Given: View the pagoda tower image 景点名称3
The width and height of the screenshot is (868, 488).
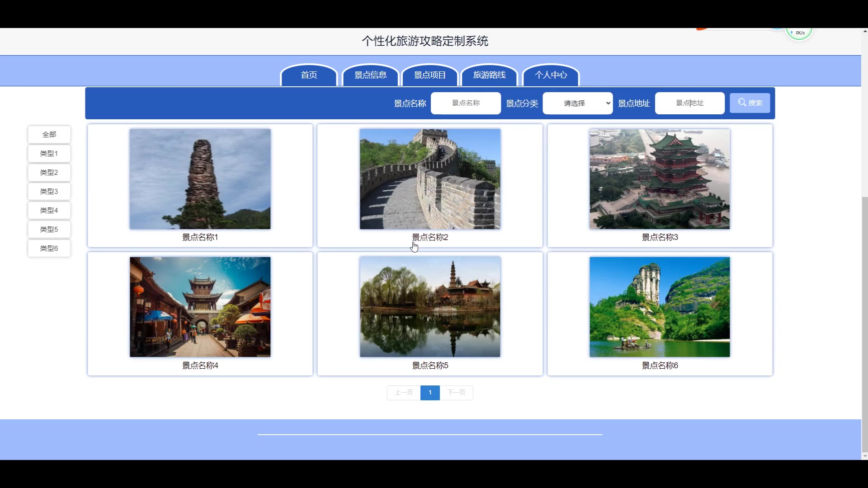Looking at the screenshot, I should [x=660, y=179].
